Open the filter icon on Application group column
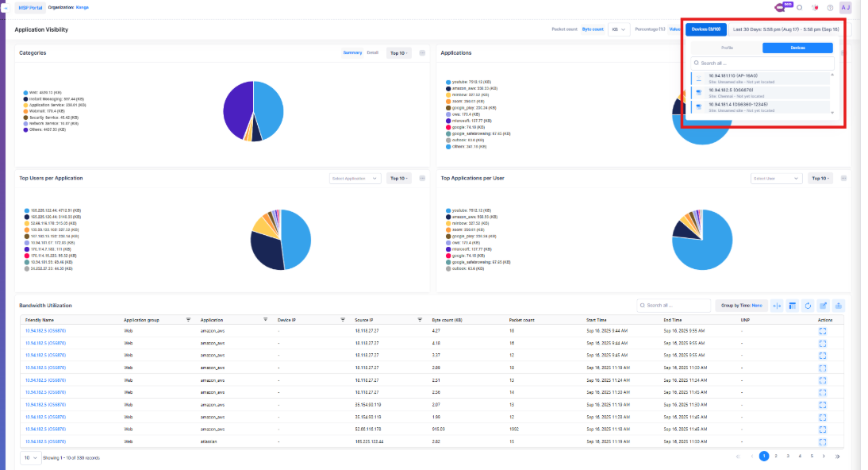This screenshot has width=868, height=470. point(189,319)
